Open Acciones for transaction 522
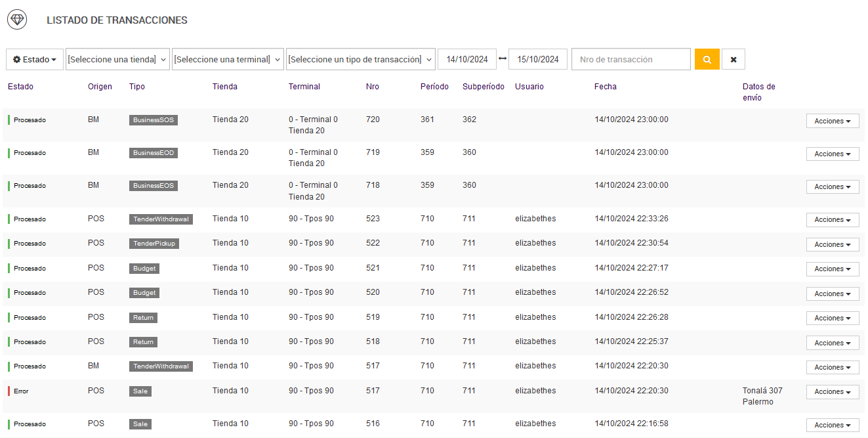This screenshot has height=438, width=868. (832, 244)
